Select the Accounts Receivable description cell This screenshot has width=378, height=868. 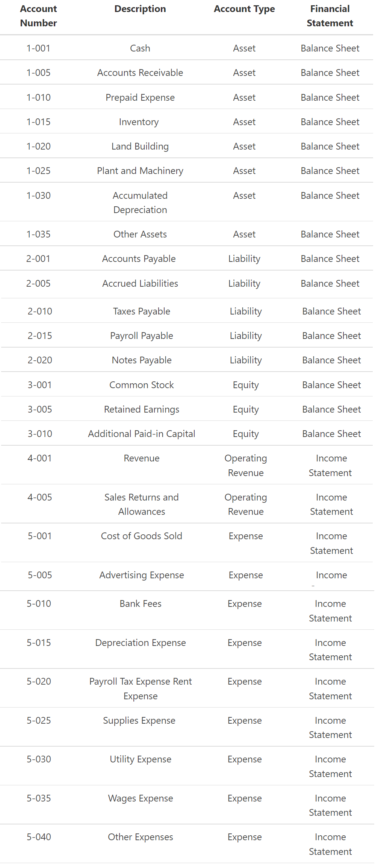(x=140, y=73)
